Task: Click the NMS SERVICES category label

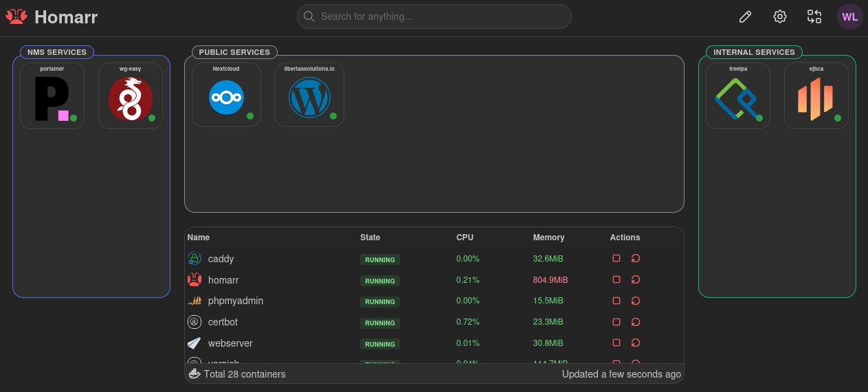Action: (57, 52)
